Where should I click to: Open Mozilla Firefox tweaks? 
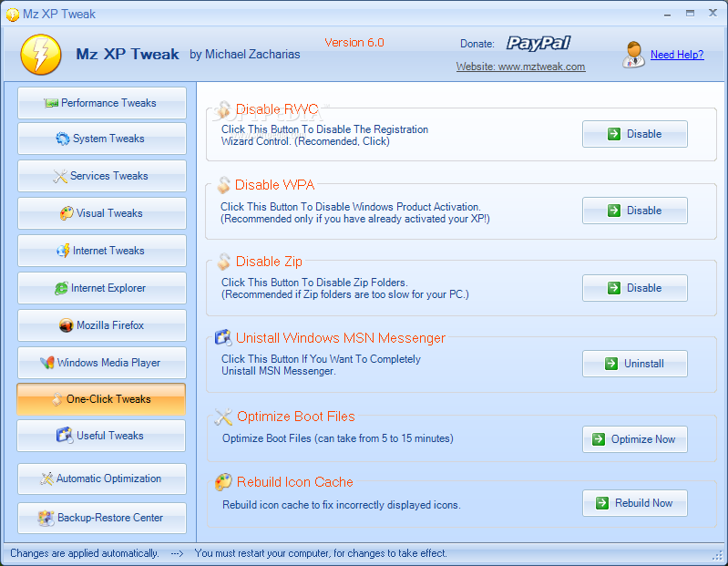102,325
